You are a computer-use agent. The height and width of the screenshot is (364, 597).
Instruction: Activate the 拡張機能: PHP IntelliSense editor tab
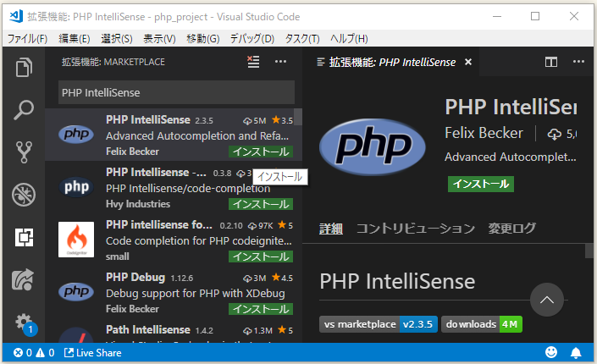[392, 62]
